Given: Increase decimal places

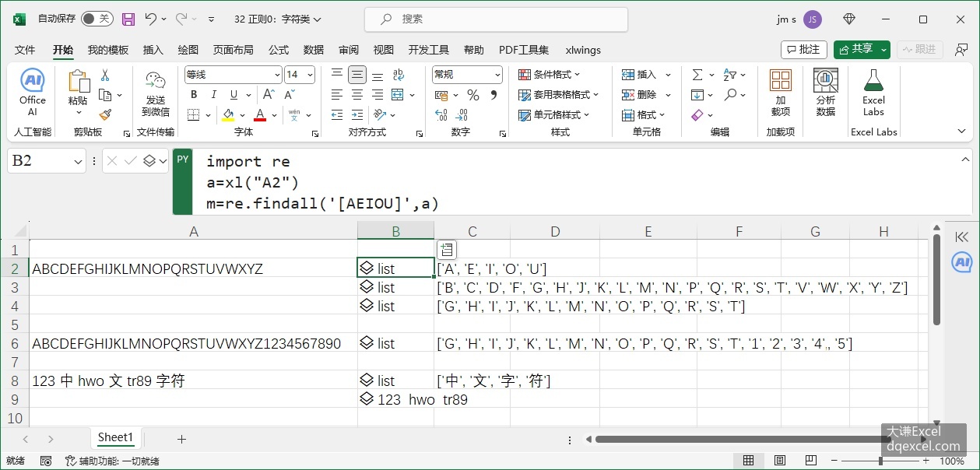Looking at the screenshot, I should coord(441,115).
